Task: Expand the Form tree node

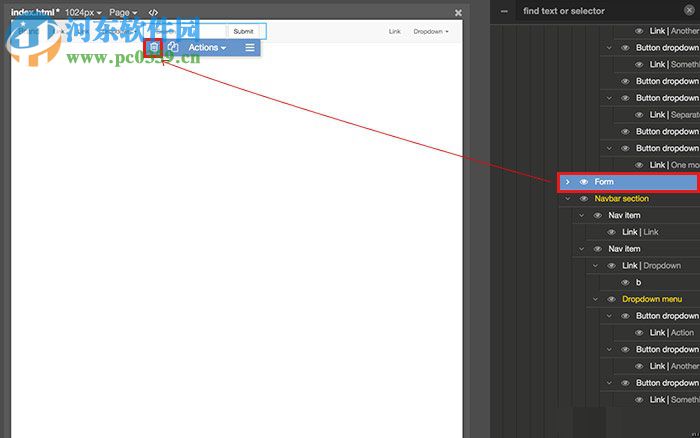Action: [568, 182]
